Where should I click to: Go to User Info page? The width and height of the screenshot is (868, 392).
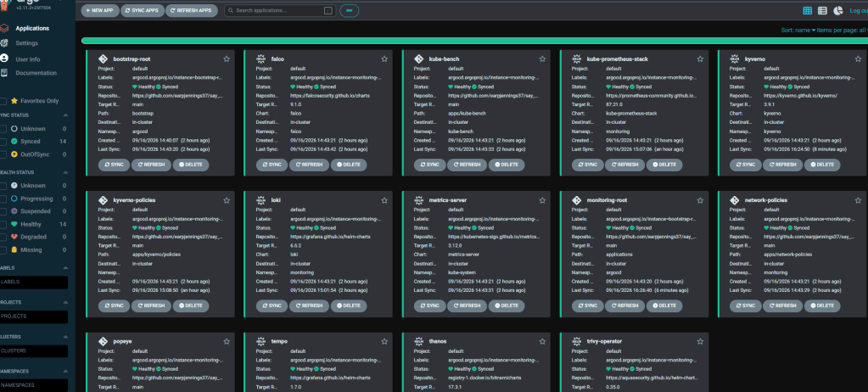pyautogui.click(x=28, y=59)
